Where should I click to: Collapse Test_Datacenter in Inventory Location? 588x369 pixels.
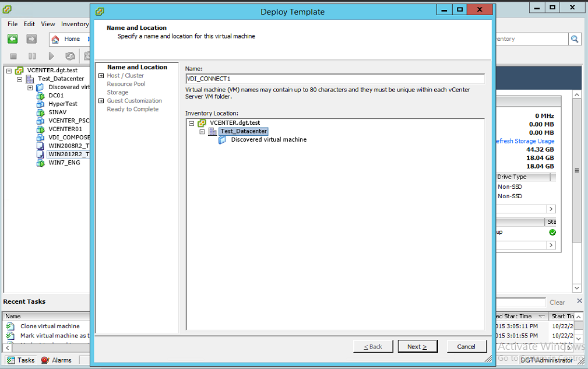point(202,132)
